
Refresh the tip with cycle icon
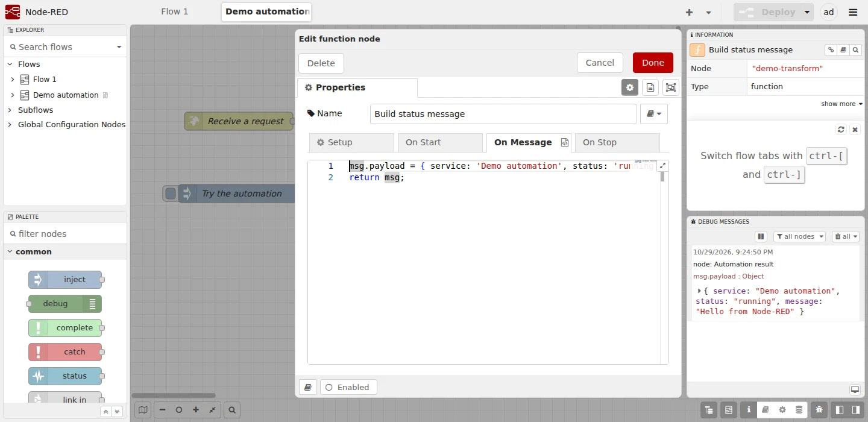[x=841, y=130]
